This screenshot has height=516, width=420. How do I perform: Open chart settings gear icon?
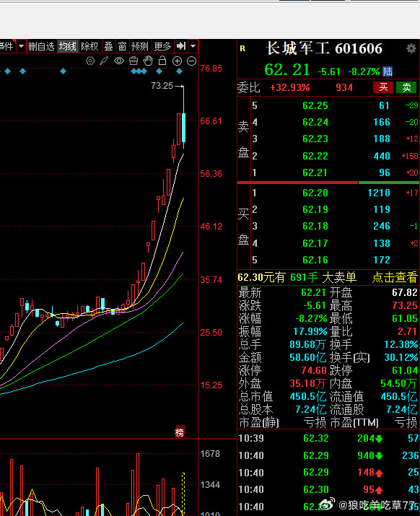(x=90, y=61)
